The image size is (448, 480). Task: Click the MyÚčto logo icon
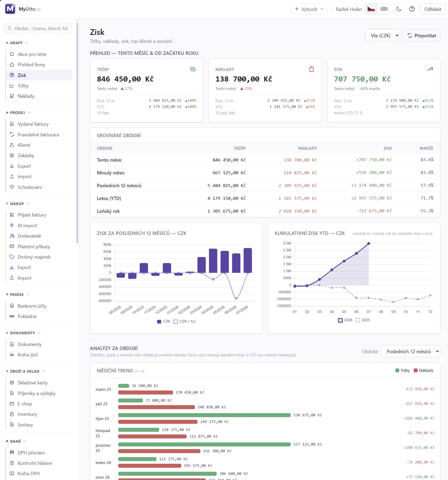click(10, 9)
